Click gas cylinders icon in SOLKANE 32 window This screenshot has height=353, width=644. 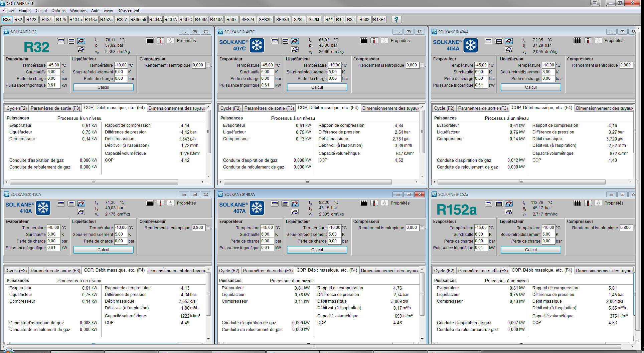[x=150, y=41]
